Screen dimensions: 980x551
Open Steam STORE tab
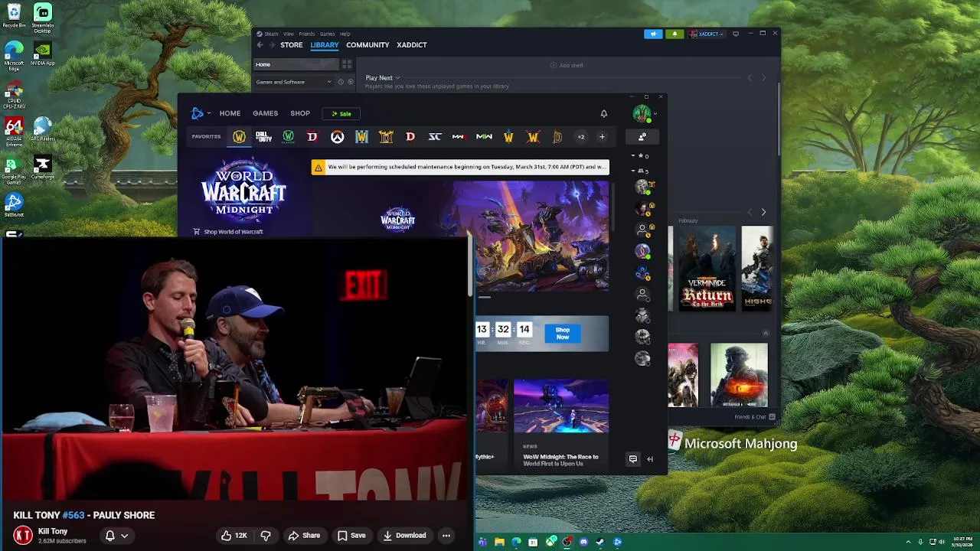tap(291, 45)
